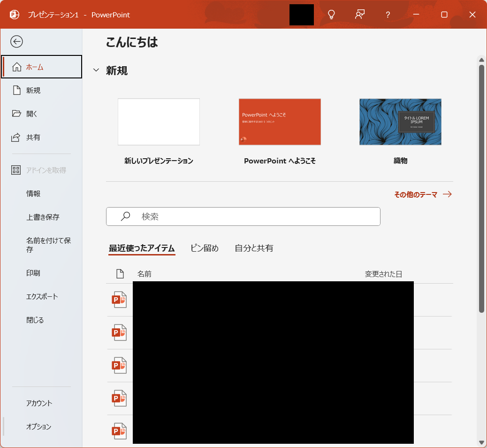487x448 pixels.
Task: Click the file type icon column header
Action: click(x=120, y=274)
